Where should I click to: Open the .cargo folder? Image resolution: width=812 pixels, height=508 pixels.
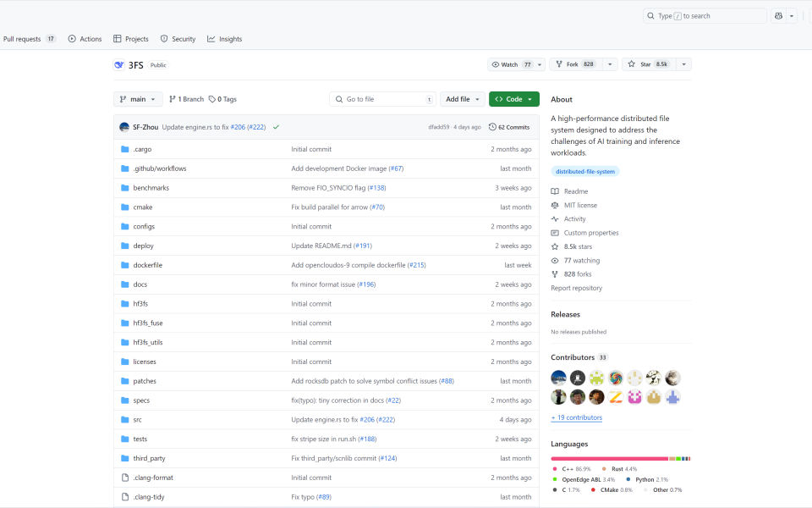(x=142, y=149)
